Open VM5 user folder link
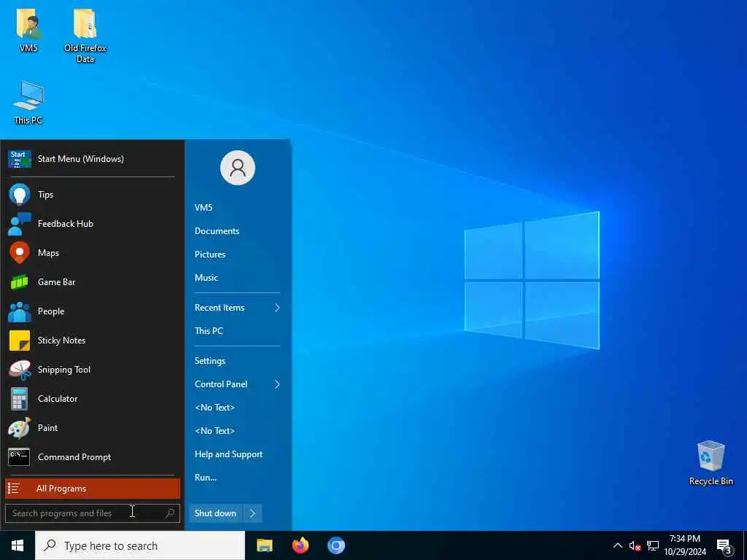Image resolution: width=747 pixels, height=560 pixels. (204, 208)
